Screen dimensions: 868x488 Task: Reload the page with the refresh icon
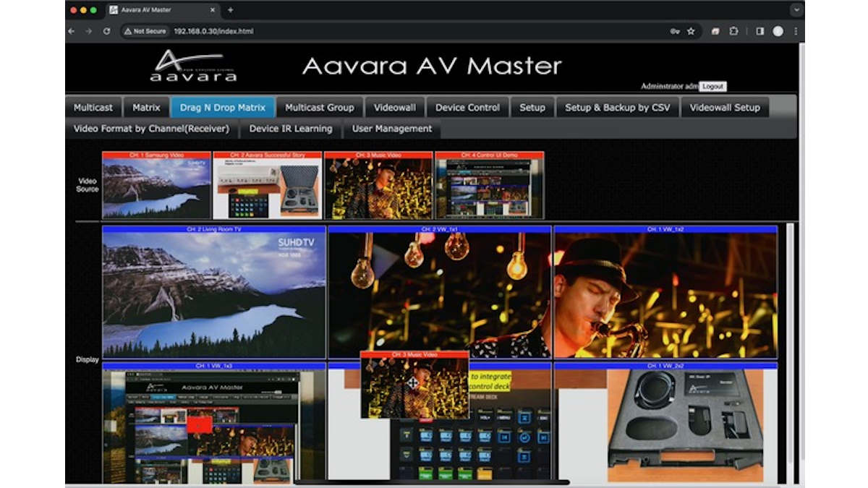[106, 31]
